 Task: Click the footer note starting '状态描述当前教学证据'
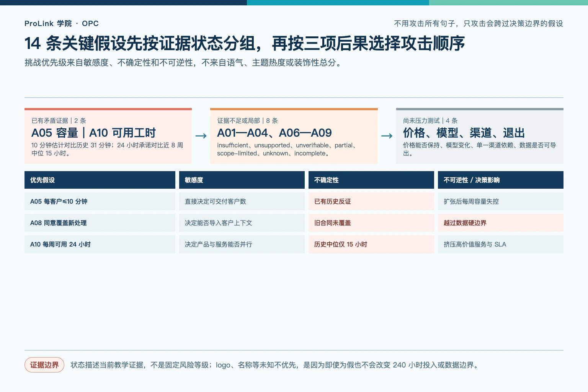[275, 365]
